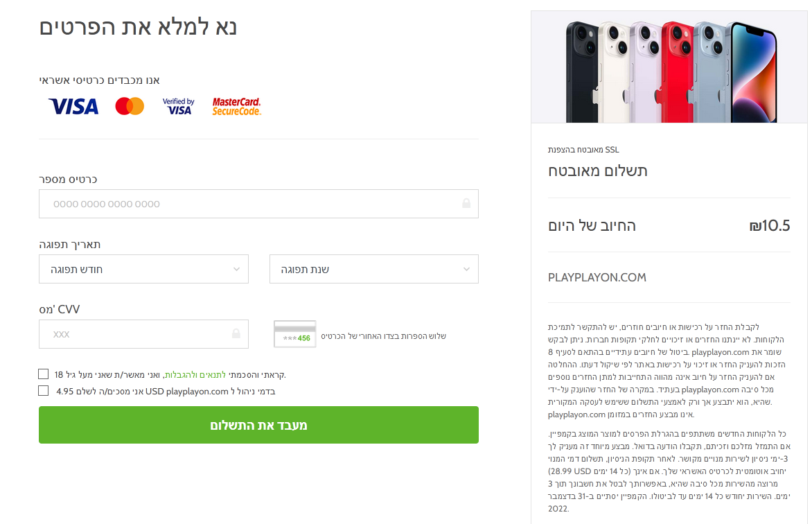Open the expiry month dropdown
This screenshot has height=524, width=812.
(143, 269)
